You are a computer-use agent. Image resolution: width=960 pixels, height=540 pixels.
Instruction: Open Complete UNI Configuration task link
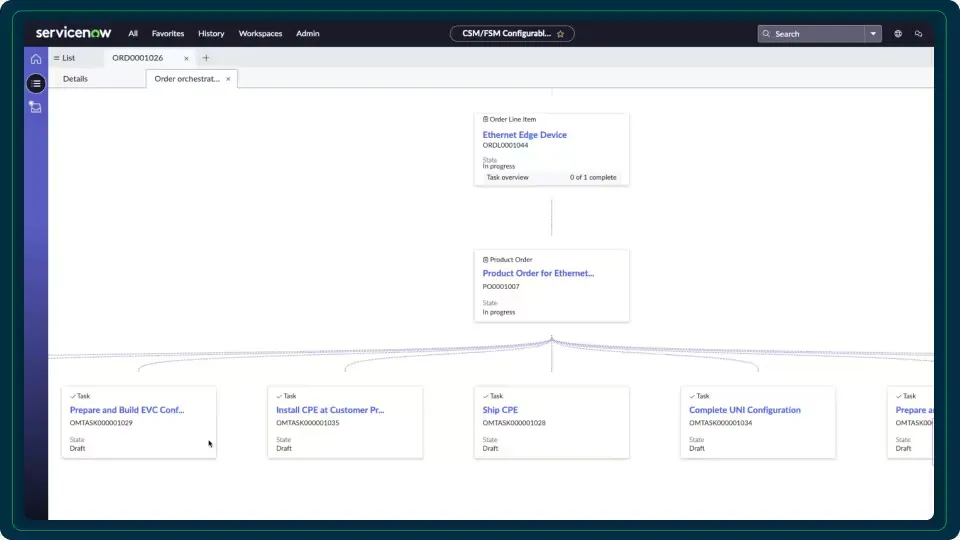(x=744, y=410)
